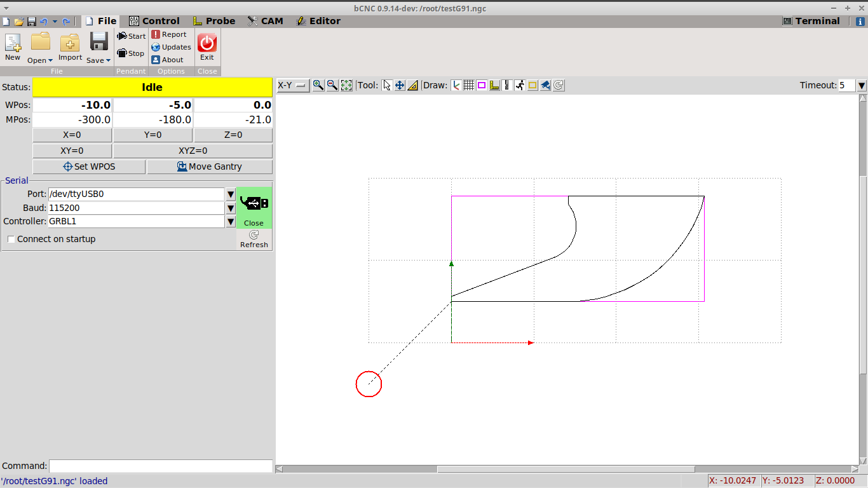Click the WPos Z value 0.0
The width and height of the screenshot is (868, 488).
click(233, 105)
